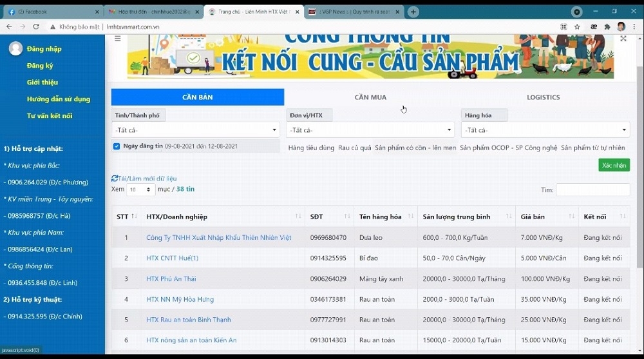Sort by SĐT column arrows
This screenshot has width=644, height=359.
(x=347, y=217)
